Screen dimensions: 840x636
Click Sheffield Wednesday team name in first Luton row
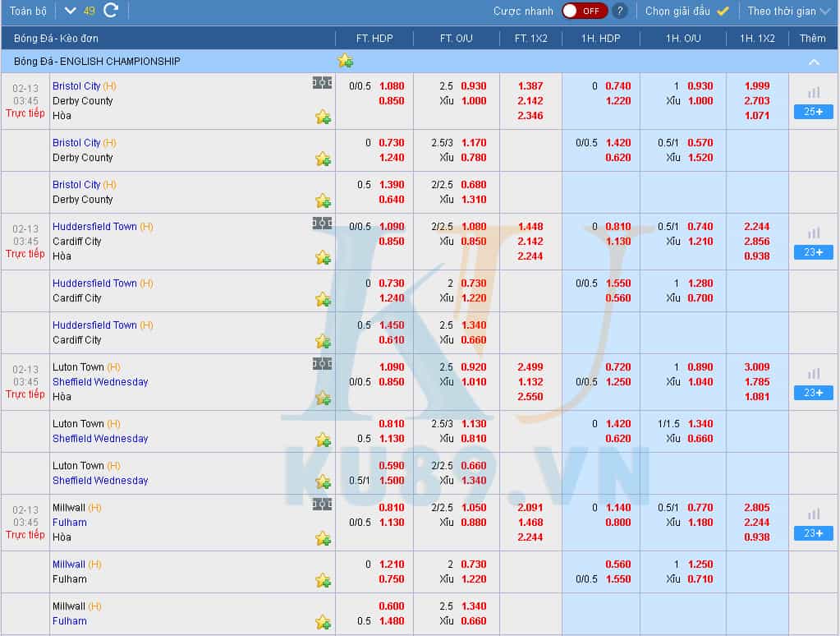[x=100, y=382]
